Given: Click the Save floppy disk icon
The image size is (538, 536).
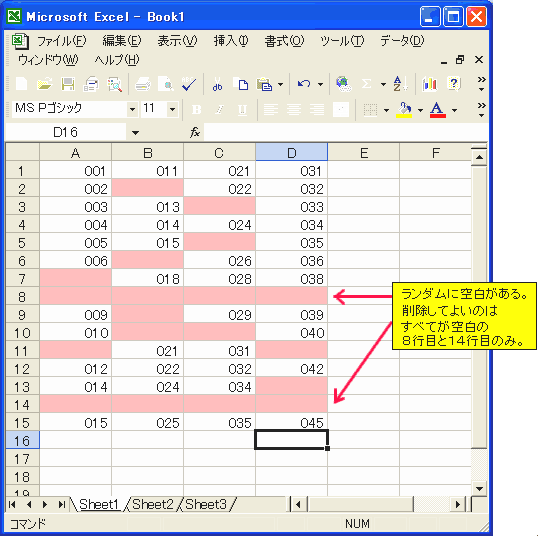Looking at the screenshot, I should click(x=68, y=84).
